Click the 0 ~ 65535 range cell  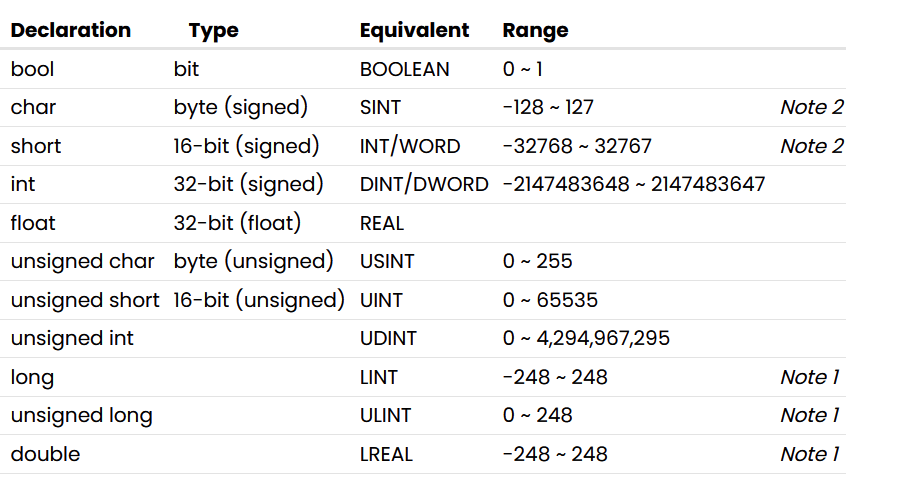click(550, 300)
